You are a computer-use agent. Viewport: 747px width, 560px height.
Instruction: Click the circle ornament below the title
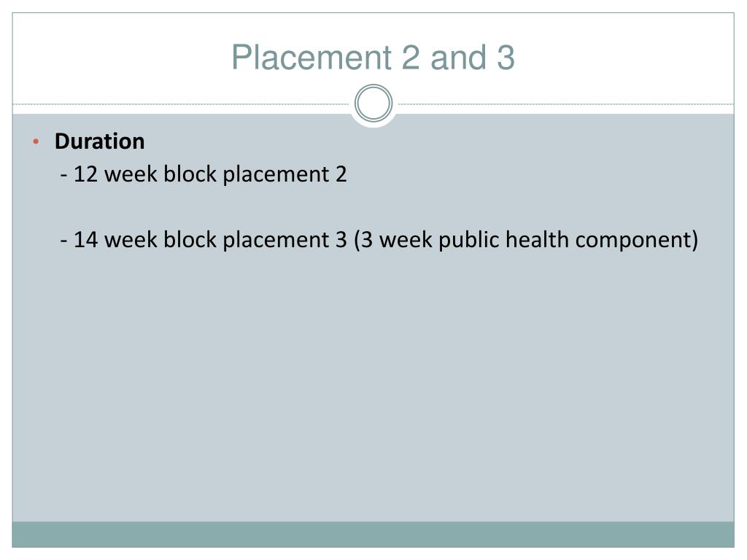click(x=373, y=104)
